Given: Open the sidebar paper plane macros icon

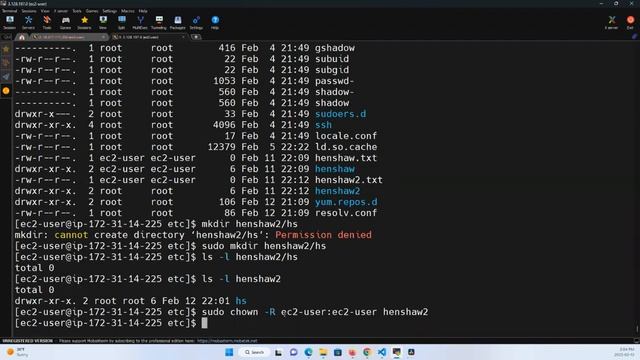Looking at the screenshot, I should (x=6, y=77).
